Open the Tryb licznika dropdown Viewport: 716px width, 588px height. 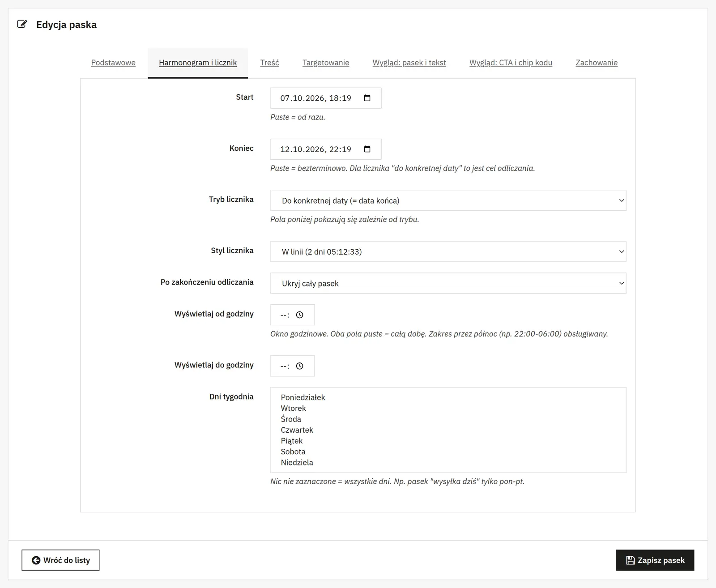pos(448,200)
